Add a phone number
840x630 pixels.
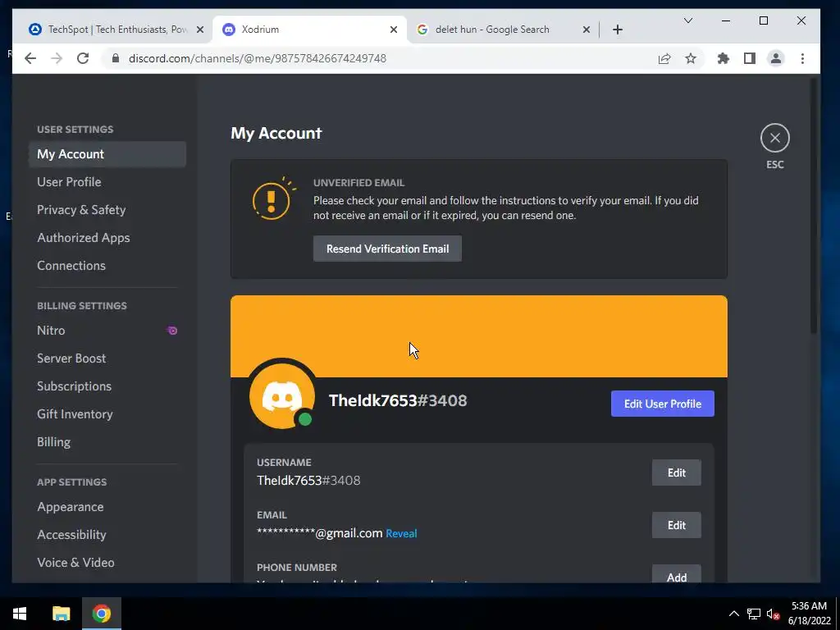677,573
